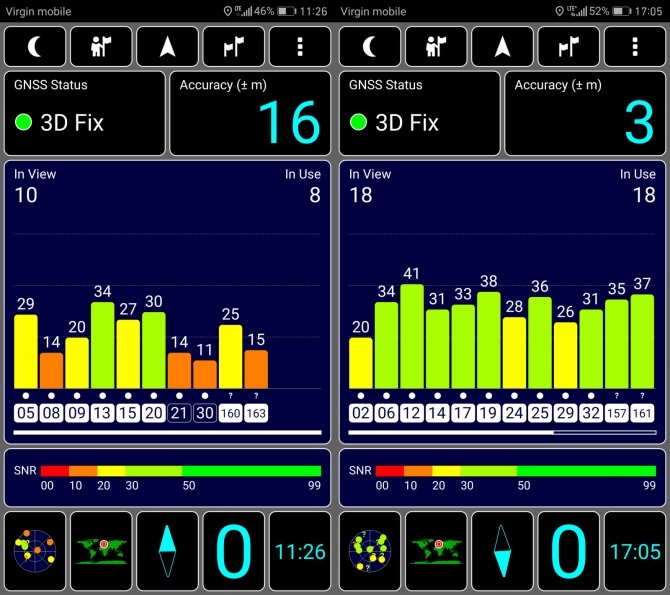Select satellite ID 20 label
The height and width of the screenshot is (595, 670).
pyautogui.click(x=154, y=413)
